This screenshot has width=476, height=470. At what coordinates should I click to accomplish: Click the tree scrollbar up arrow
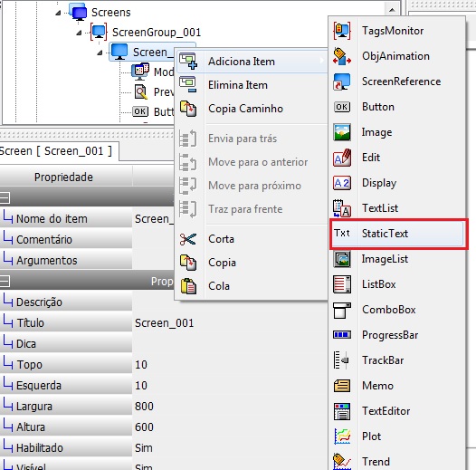[x=392, y=10]
